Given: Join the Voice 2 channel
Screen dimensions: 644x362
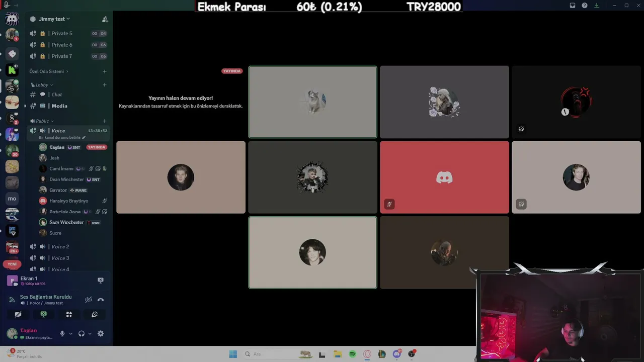Looking at the screenshot, I should coord(68,246).
